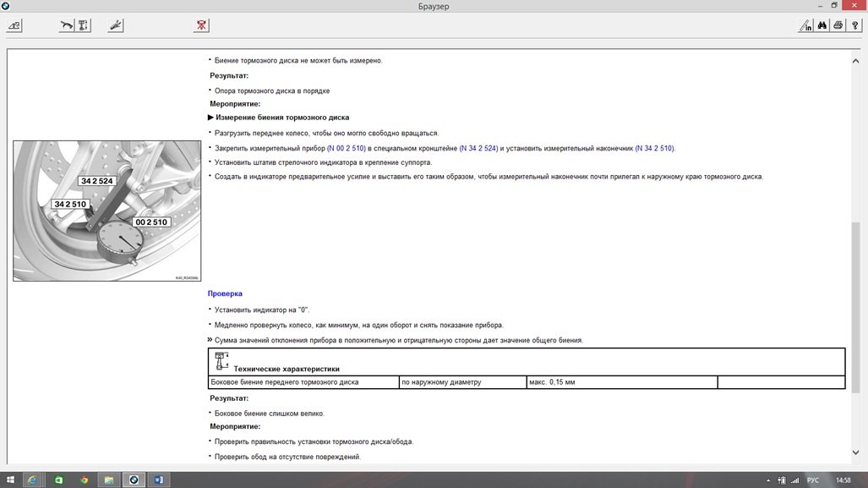The image size is (868, 488).
Task: Click the torque wrench toolbar icon
Action: 66,25
